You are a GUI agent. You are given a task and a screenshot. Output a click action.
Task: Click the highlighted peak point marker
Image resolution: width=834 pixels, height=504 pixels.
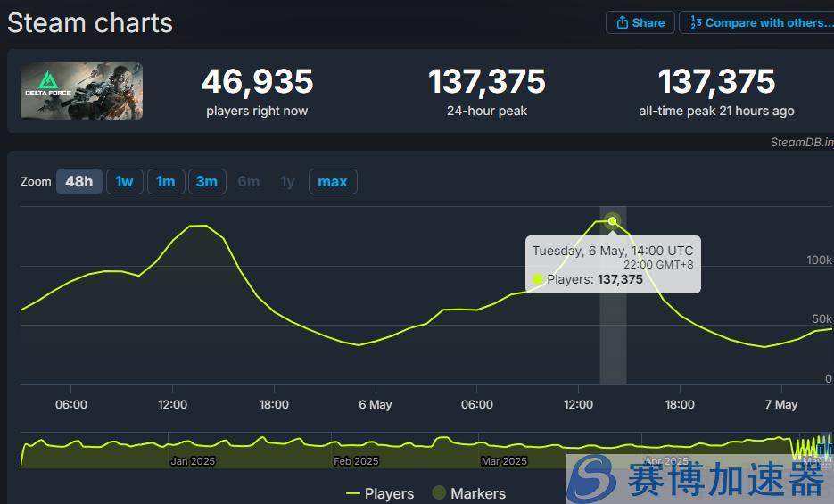[x=613, y=220]
